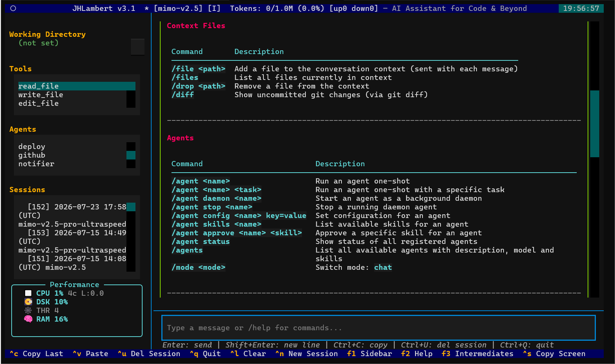Click the Agents heading in help panel
615x364 pixels.
coord(180,138)
